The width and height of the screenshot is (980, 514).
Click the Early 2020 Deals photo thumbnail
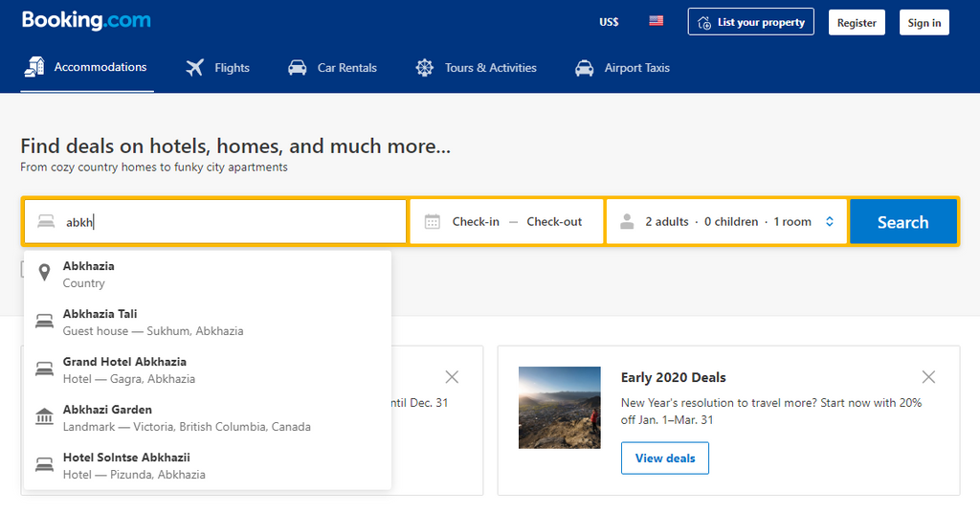point(559,408)
